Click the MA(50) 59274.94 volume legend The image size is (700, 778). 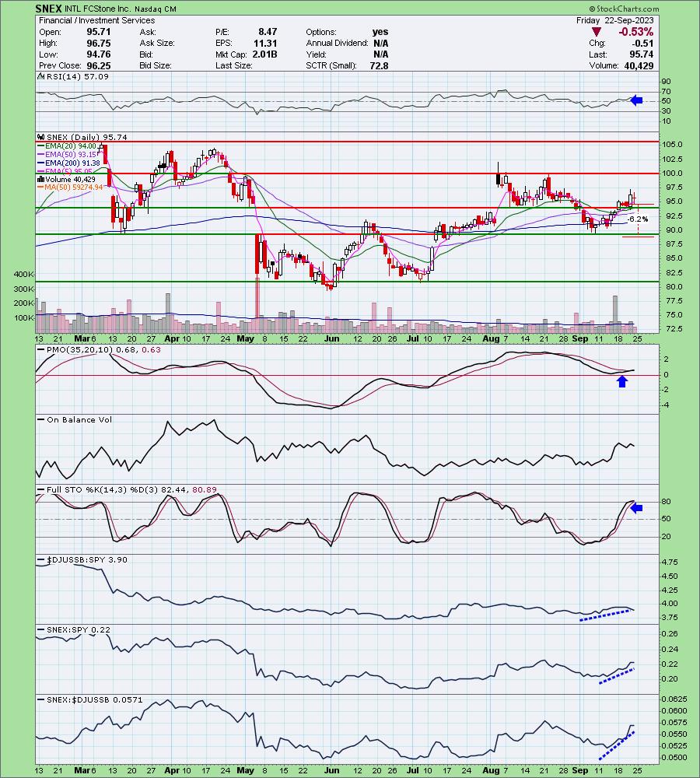[70, 187]
